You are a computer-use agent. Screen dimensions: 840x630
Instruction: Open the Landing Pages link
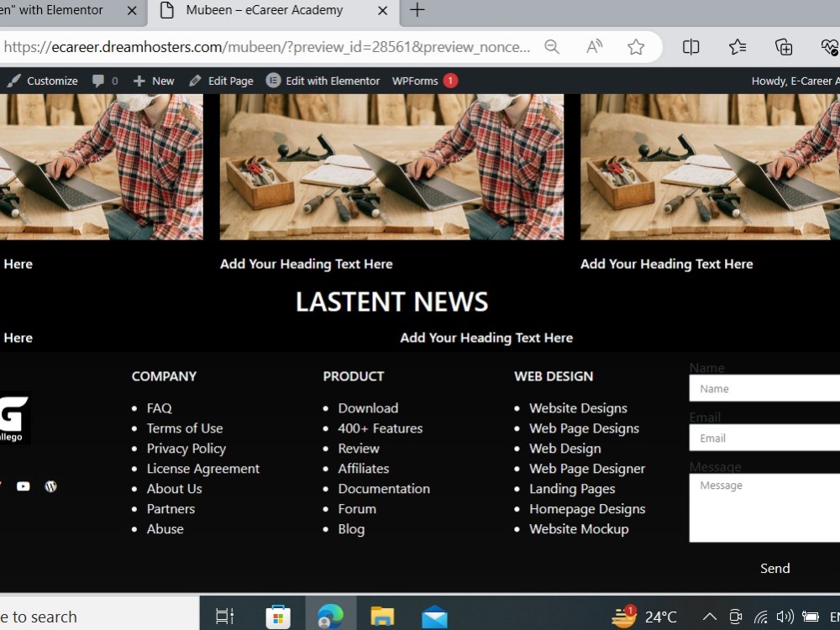[572, 489]
